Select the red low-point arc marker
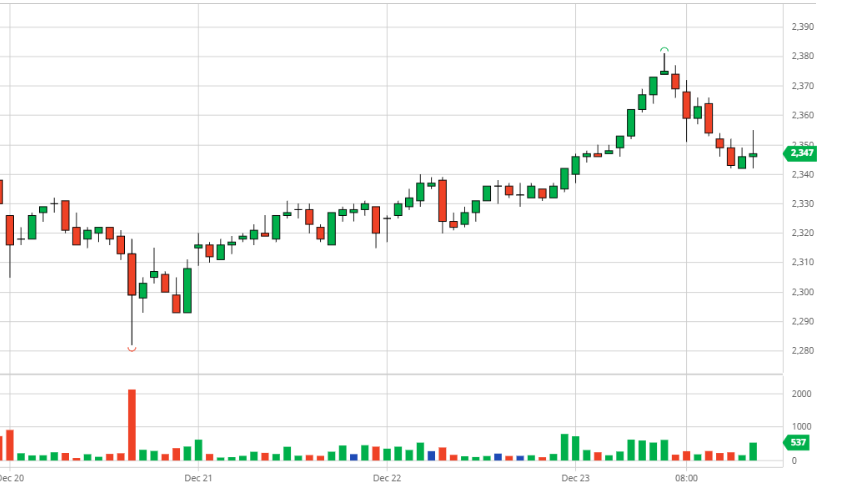The image size is (859, 493). (131, 348)
